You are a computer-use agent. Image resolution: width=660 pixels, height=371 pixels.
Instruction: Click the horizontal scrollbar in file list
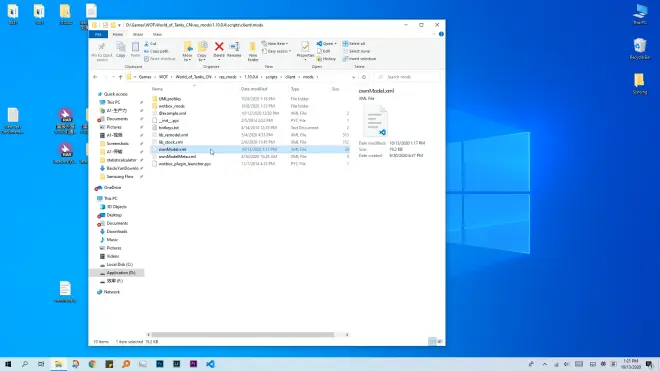(x=242, y=334)
